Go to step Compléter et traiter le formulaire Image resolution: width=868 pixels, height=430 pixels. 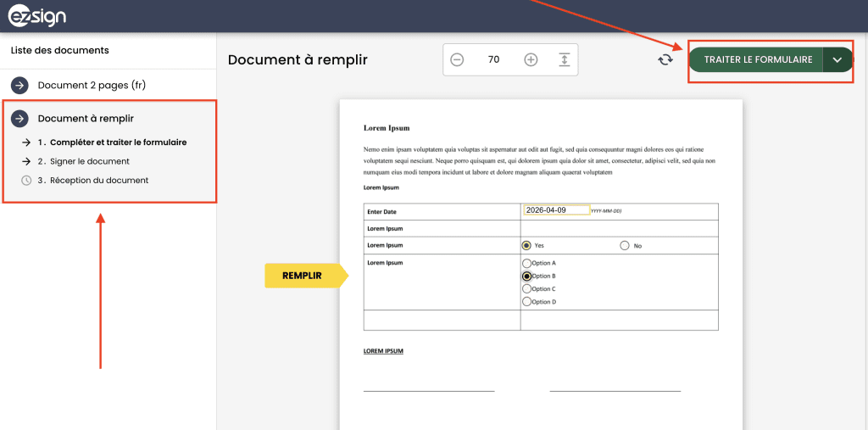[118, 142]
